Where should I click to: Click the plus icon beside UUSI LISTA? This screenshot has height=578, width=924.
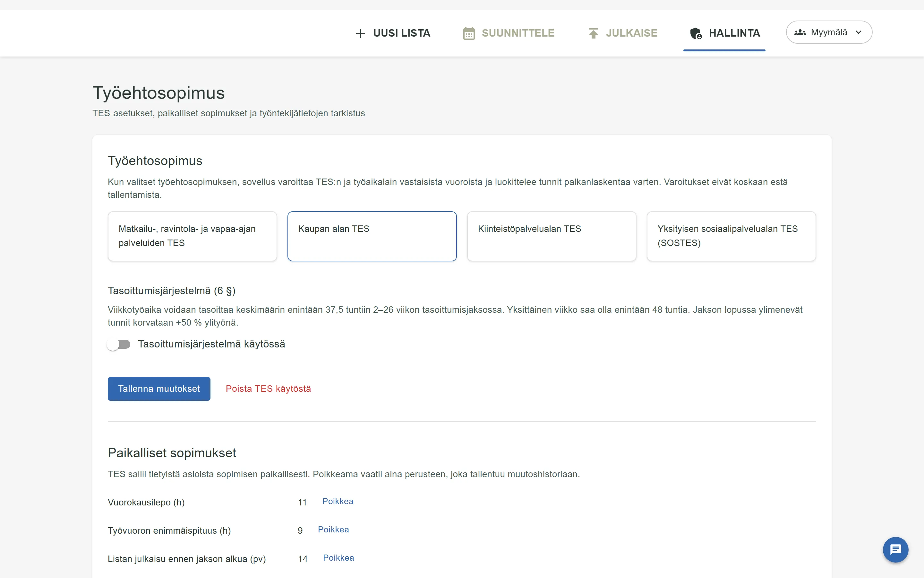point(360,33)
